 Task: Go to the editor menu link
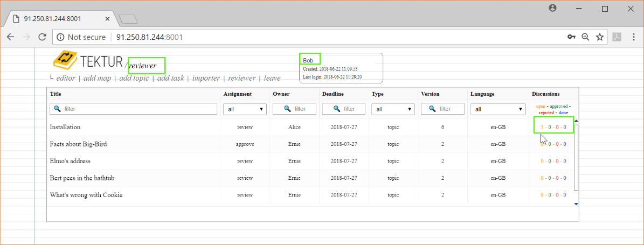(66, 78)
